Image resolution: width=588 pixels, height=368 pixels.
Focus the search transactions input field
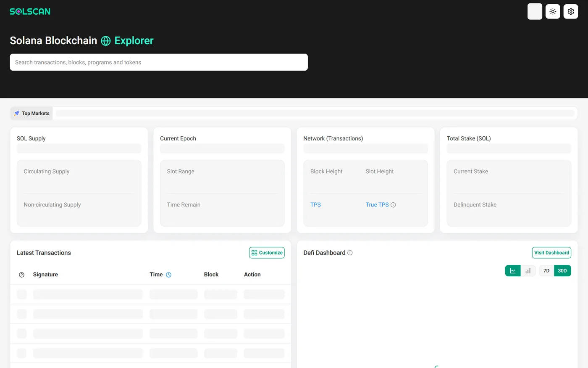(x=159, y=62)
